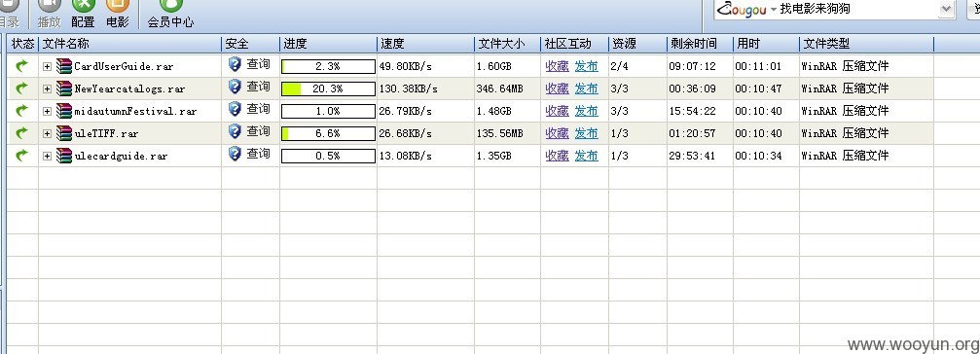Expand the midautumnFestival.rar task tree

pyautogui.click(x=47, y=111)
